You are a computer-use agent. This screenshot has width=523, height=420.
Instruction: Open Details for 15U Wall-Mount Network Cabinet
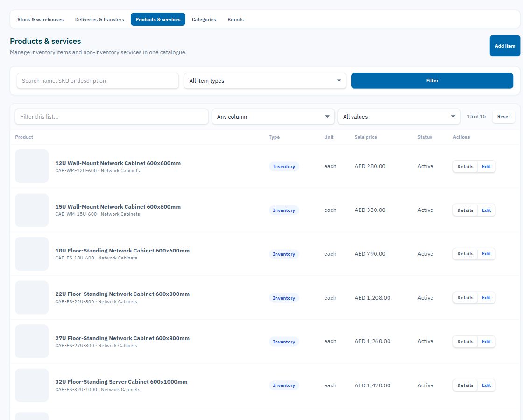coord(465,210)
